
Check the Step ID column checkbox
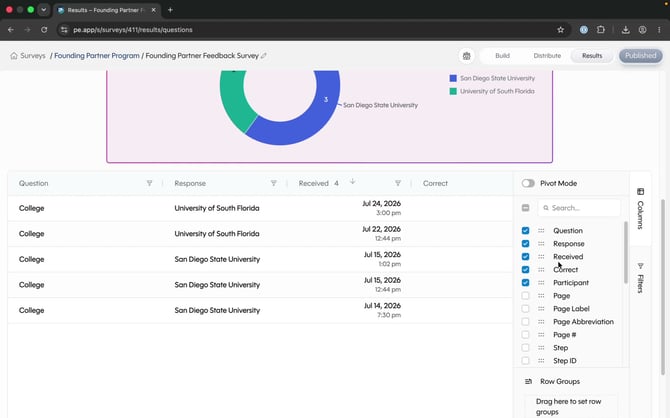(x=526, y=361)
